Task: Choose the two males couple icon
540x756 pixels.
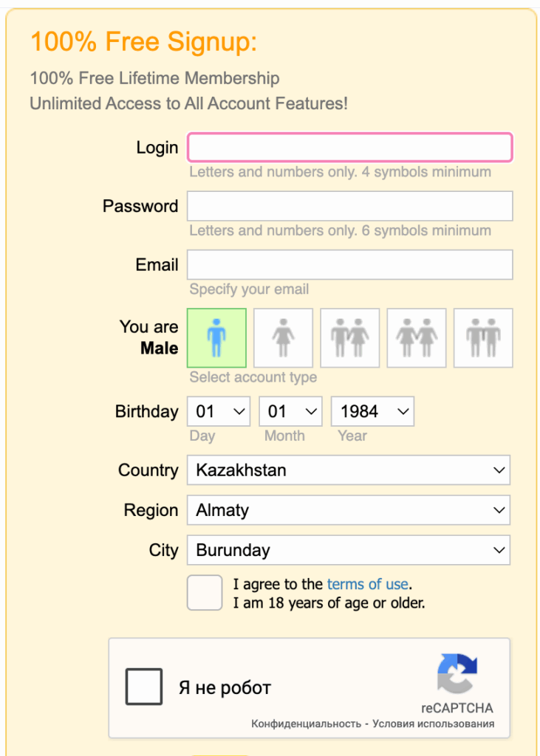Action: coord(483,338)
